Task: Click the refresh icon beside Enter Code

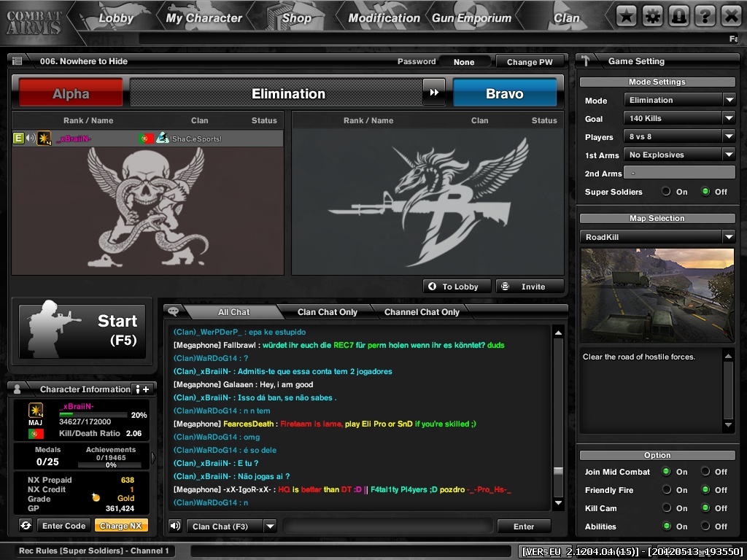Action: pos(26,526)
